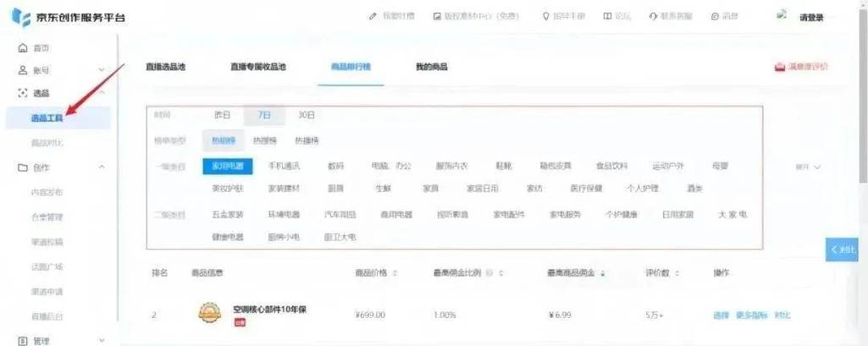Click the user avatar beside 请登录
The image size is (868, 346).
pos(782,15)
